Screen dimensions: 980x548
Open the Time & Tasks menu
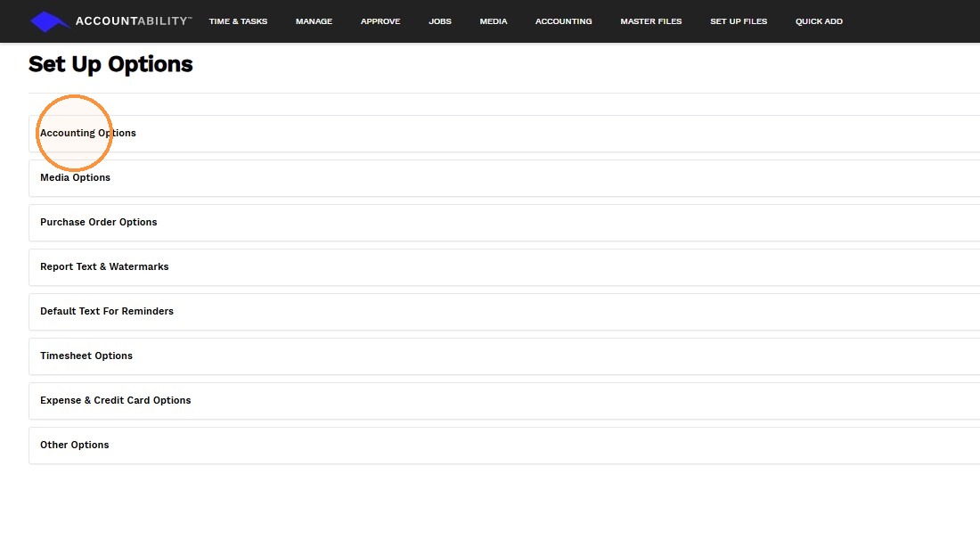238,21
